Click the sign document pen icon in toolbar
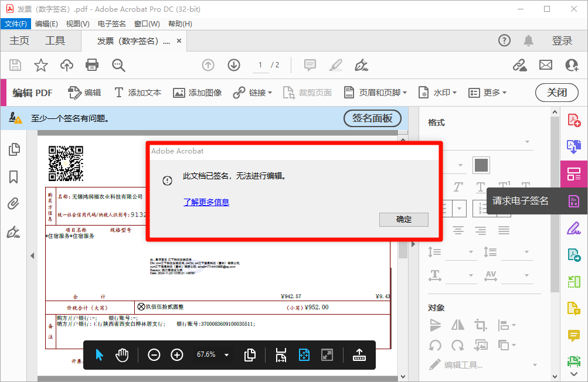The height and width of the screenshot is (382, 588). click(x=362, y=65)
